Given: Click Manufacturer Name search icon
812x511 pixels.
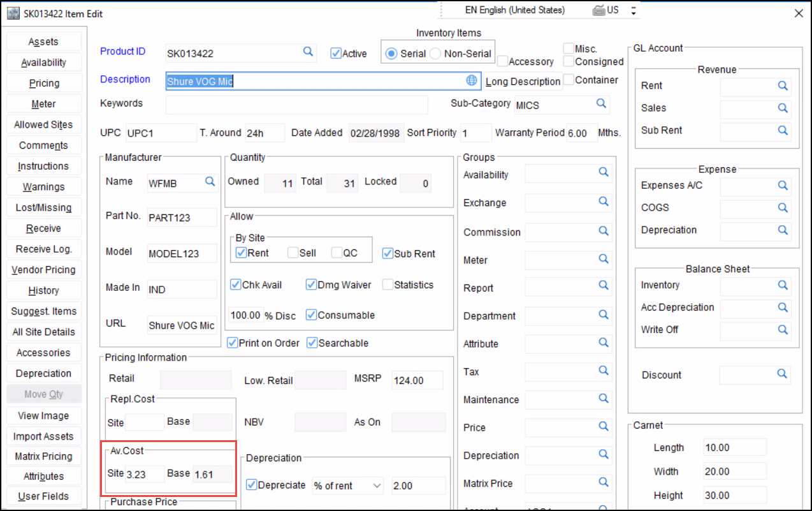Looking at the screenshot, I should [210, 182].
